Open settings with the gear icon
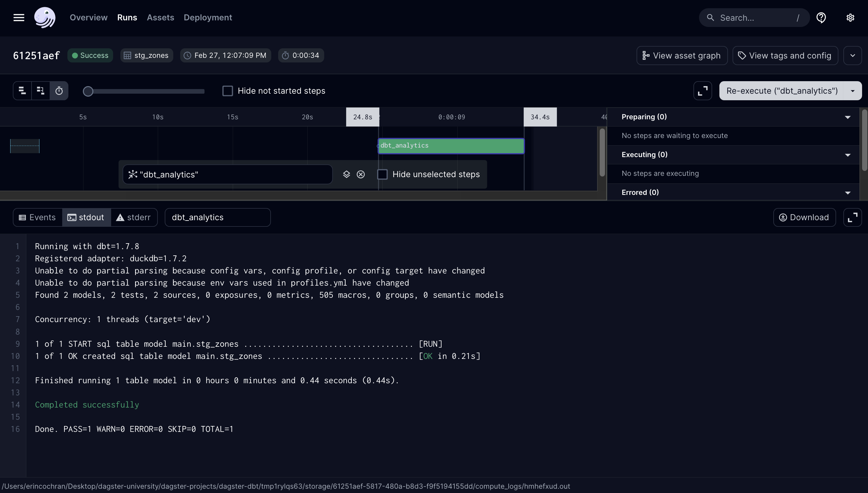The image size is (868, 493). pos(850,18)
